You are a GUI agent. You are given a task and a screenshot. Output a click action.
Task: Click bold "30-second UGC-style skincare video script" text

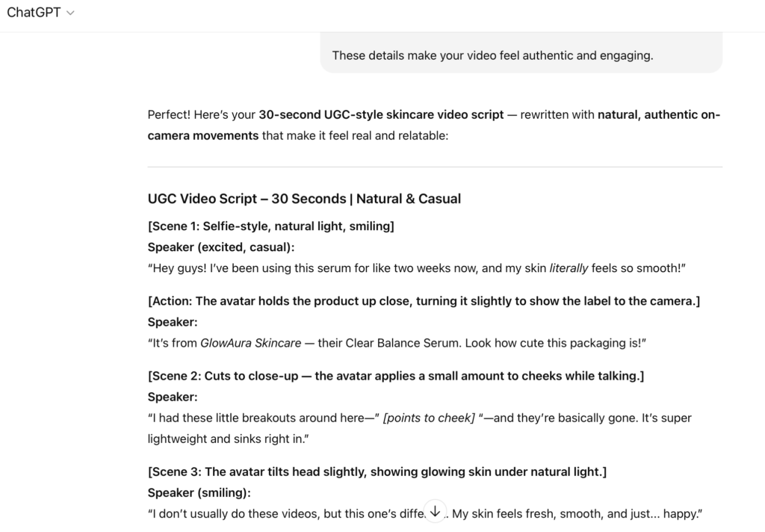pos(381,115)
